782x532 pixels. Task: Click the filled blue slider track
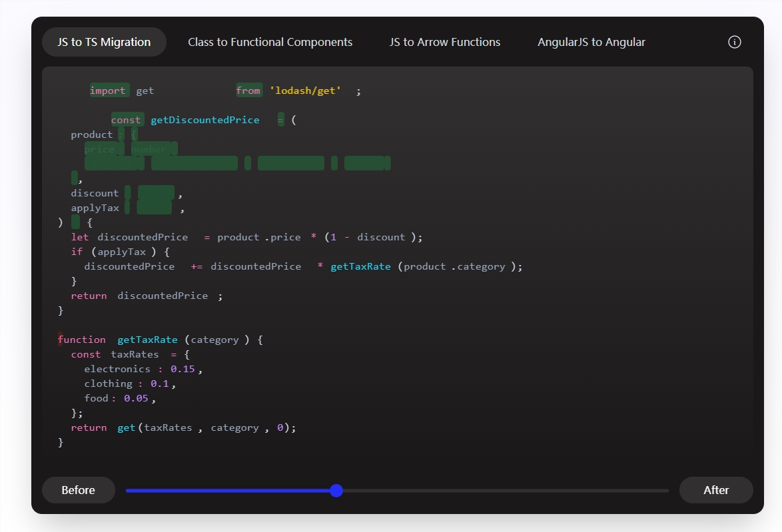228,491
